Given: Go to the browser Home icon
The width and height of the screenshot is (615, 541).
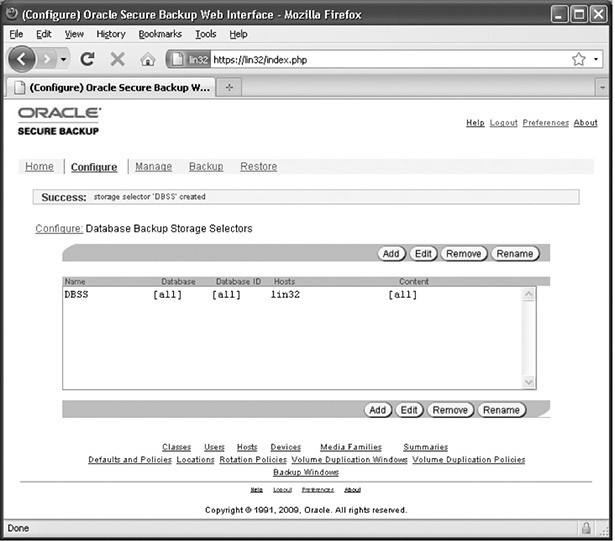Looking at the screenshot, I should 147,60.
